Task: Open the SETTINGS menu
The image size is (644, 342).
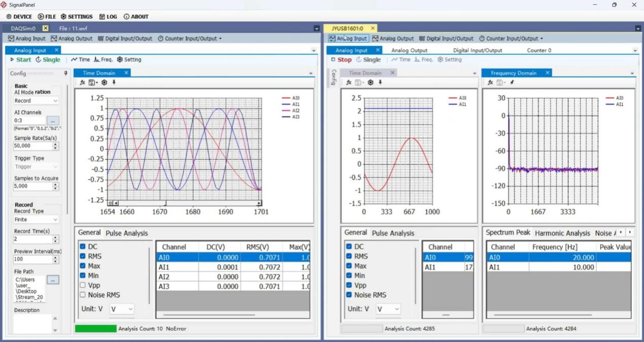Action: (77, 17)
